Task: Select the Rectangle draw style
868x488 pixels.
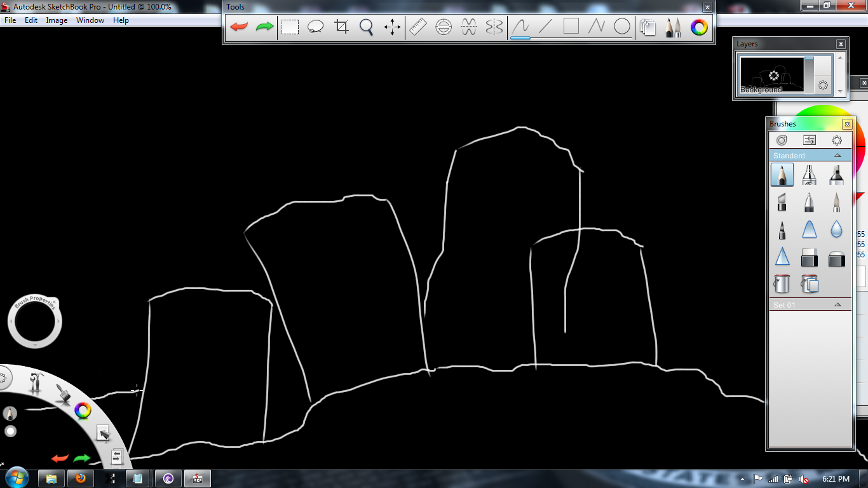Action: [571, 27]
